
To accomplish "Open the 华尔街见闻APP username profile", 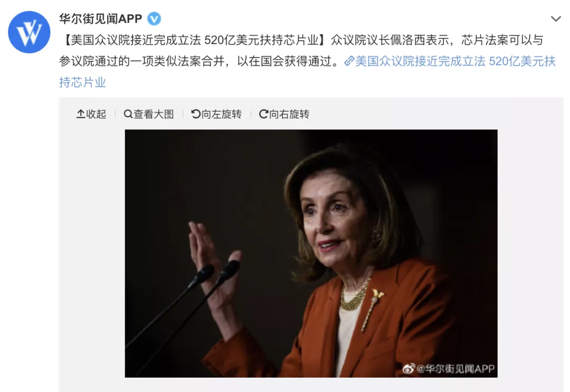I will [x=101, y=18].
